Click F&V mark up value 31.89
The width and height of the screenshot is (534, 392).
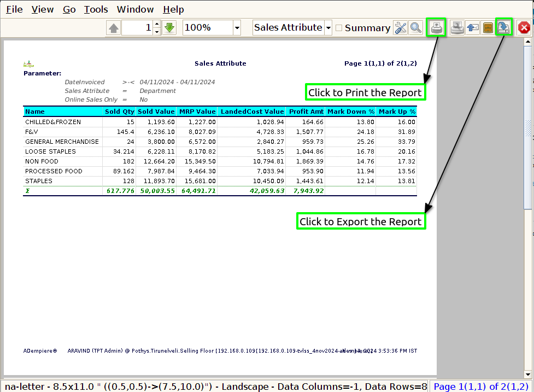click(407, 132)
